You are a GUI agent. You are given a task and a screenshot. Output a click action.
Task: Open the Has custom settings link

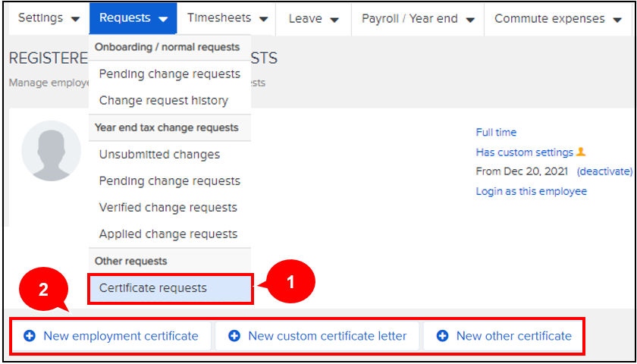[524, 152]
